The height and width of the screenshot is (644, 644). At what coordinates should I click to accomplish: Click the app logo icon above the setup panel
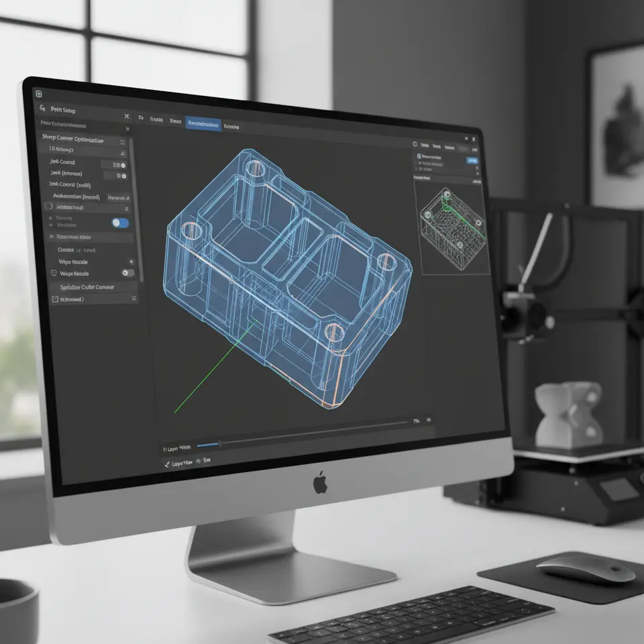[x=39, y=94]
